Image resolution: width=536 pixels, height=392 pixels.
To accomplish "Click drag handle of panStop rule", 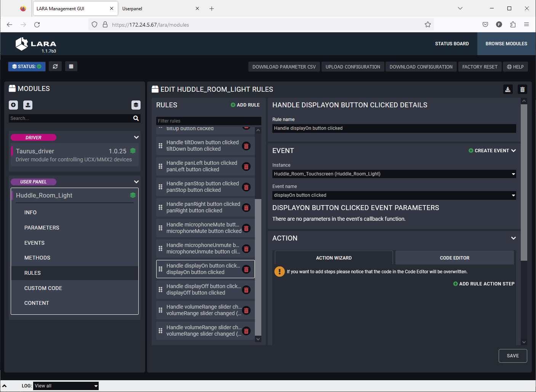I will pos(160,187).
